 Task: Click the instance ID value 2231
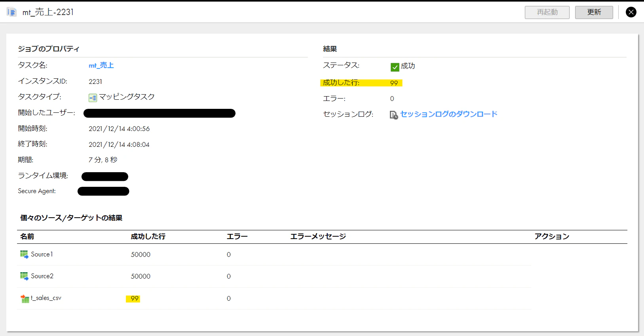click(95, 82)
